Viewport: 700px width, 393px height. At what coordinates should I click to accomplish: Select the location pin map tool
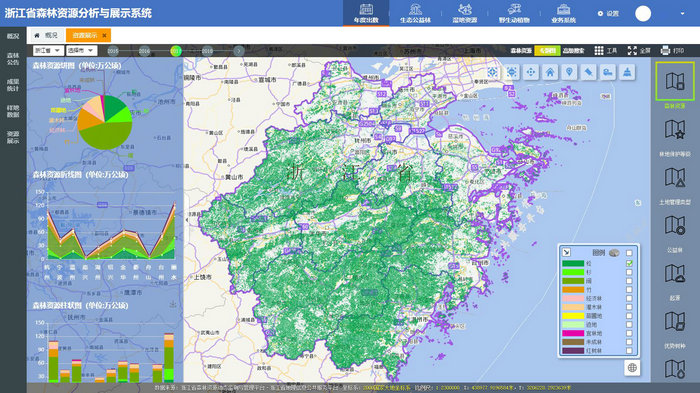569,72
